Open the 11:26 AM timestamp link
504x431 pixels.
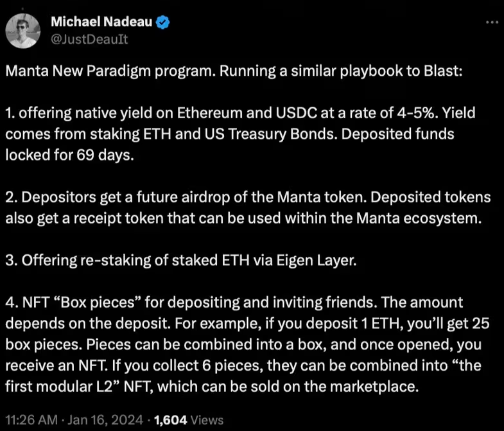click(x=32, y=420)
